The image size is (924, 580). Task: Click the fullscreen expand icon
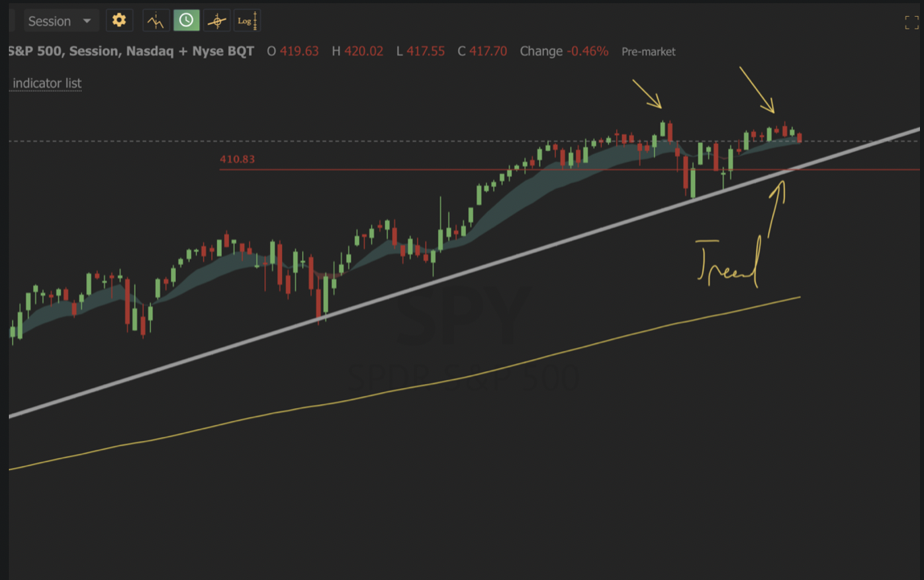912,22
